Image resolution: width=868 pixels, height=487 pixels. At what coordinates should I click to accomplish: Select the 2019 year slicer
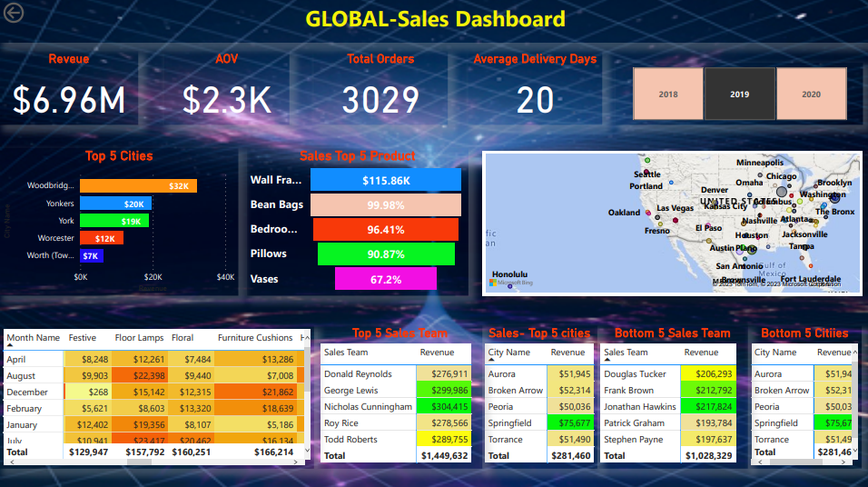coord(740,94)
